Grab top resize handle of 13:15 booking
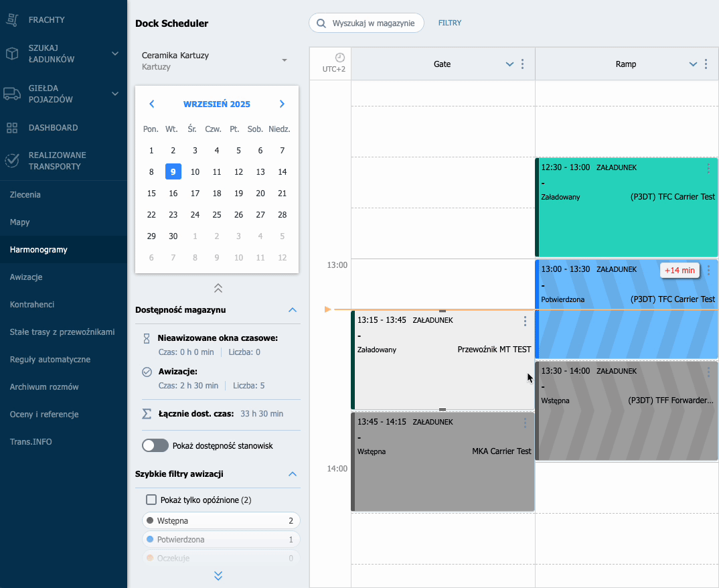719x588 pixels. (x=443, y=311)
